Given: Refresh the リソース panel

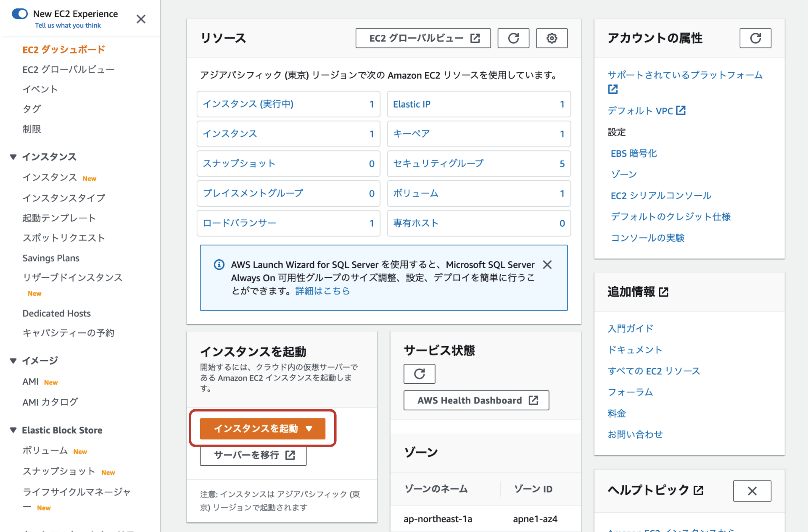Looking at the screenshot, I should tap(513, 38).
